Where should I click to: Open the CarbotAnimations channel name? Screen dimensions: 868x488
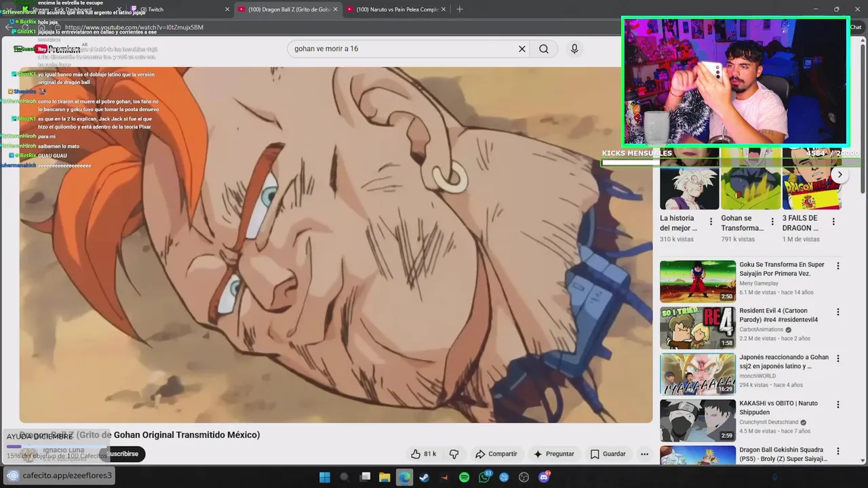(761, 329)
